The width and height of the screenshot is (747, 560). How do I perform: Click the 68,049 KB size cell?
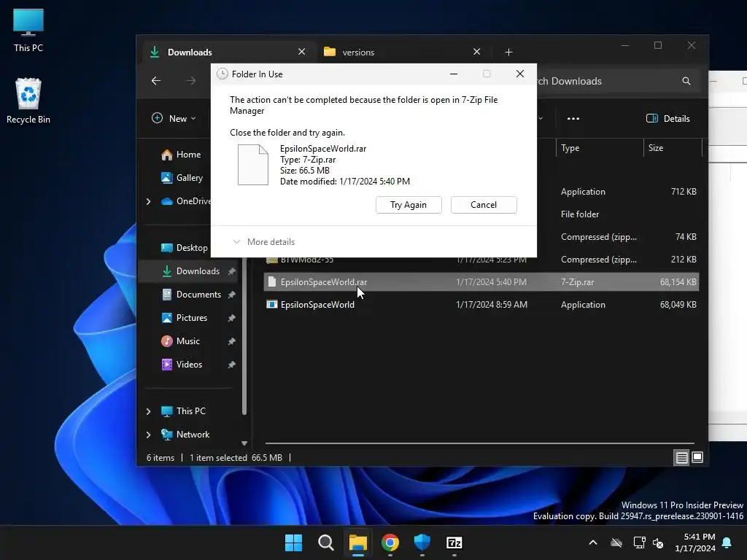point(678,305)
